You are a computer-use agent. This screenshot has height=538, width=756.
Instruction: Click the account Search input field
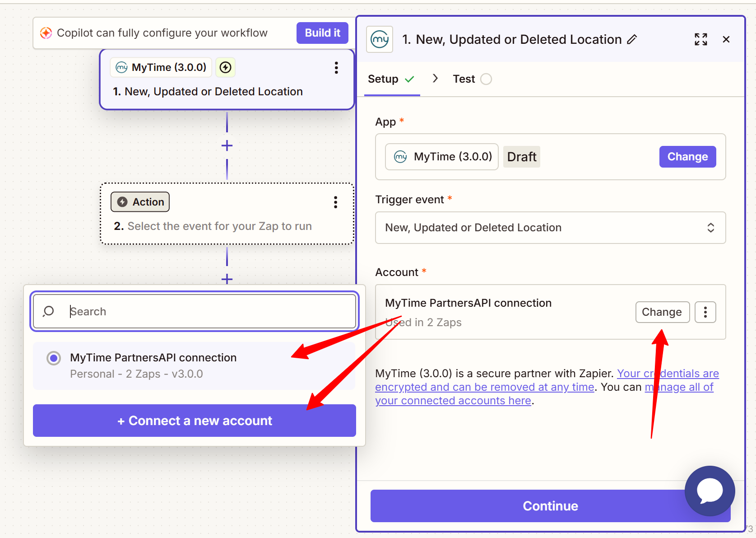195,311
